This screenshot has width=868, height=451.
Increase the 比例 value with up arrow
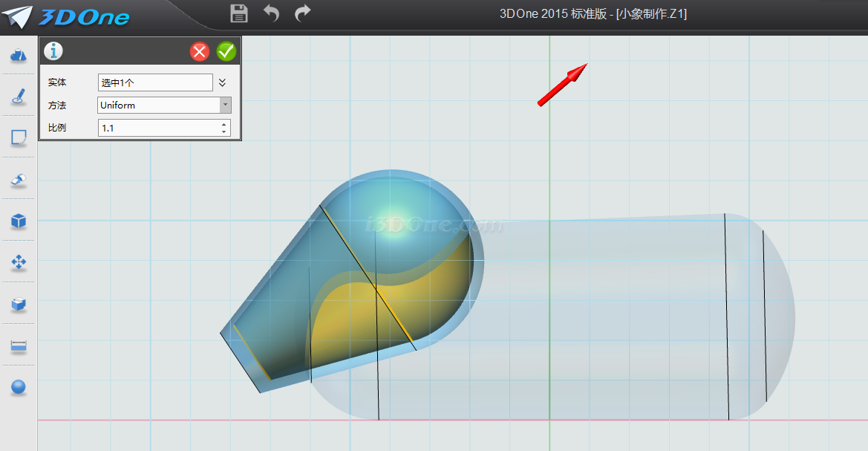click(x=224, y=124)
